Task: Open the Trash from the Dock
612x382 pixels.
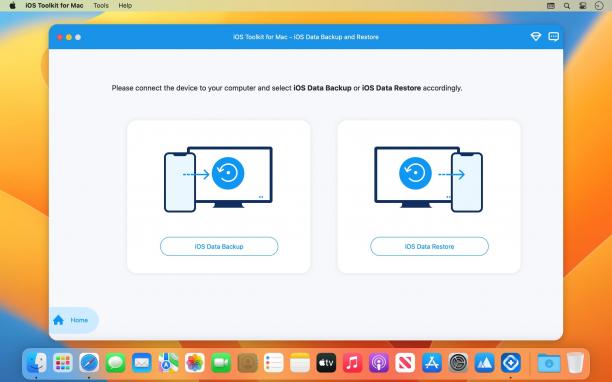Action: 575,363
